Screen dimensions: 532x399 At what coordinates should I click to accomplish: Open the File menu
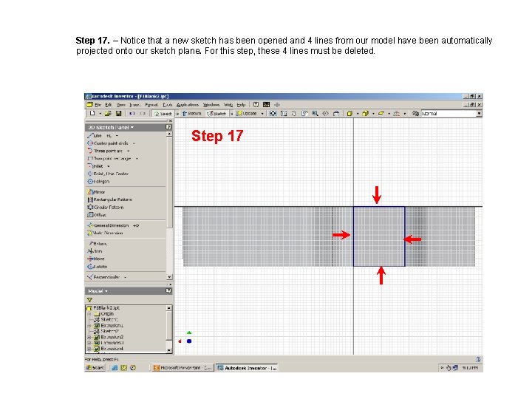tap(98, 105)
